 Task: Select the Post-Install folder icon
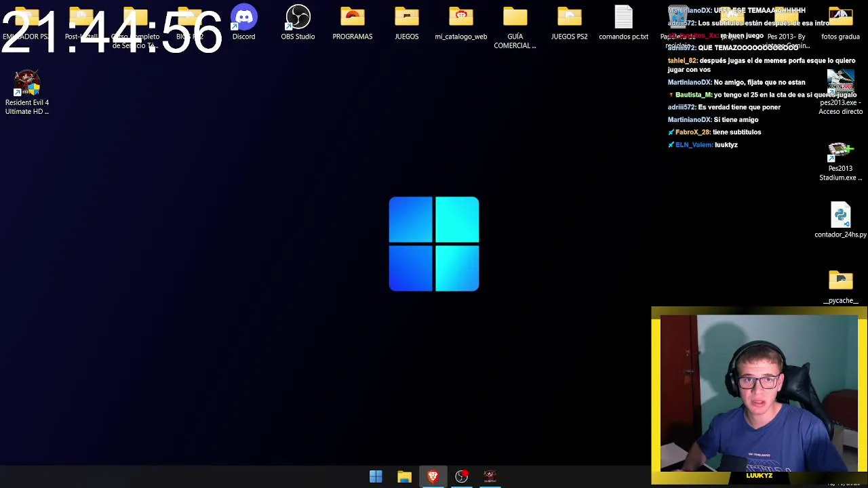click(x=81, y=22)
